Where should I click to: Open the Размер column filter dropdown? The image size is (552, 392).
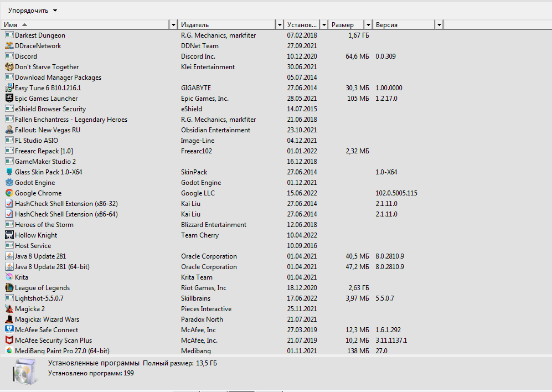click(368, 25)
